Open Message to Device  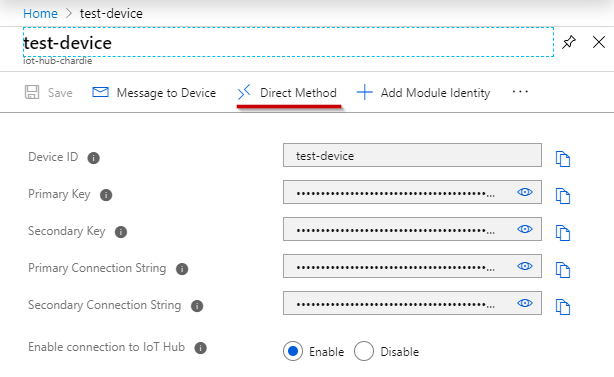pyautogui.click(x=154, y=93)
